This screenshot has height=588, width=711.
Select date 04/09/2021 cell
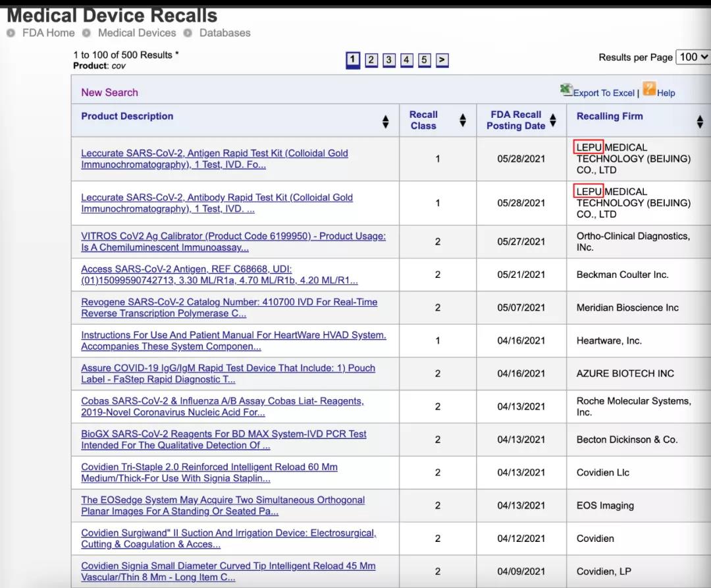tap(521, 572)
